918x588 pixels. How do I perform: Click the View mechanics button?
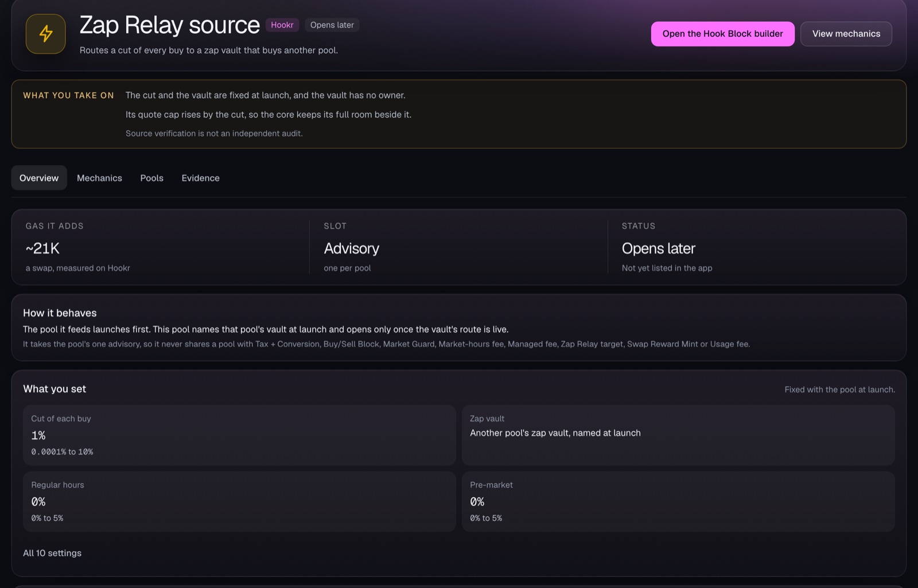point(846,34)
